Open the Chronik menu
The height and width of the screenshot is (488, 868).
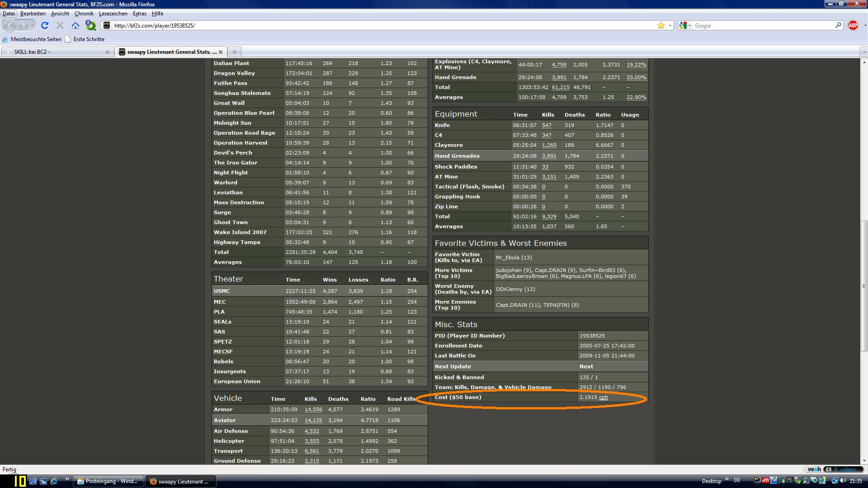tap(84, 14)
